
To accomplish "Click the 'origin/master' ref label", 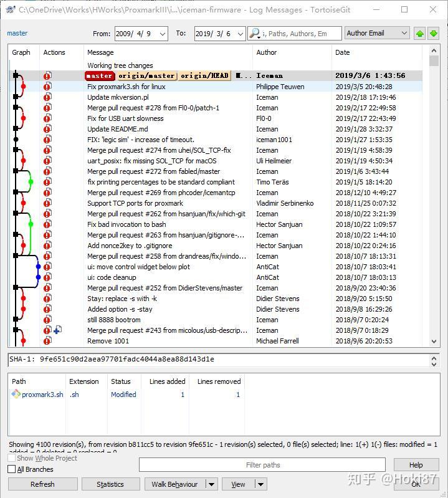I will [146, 75].
